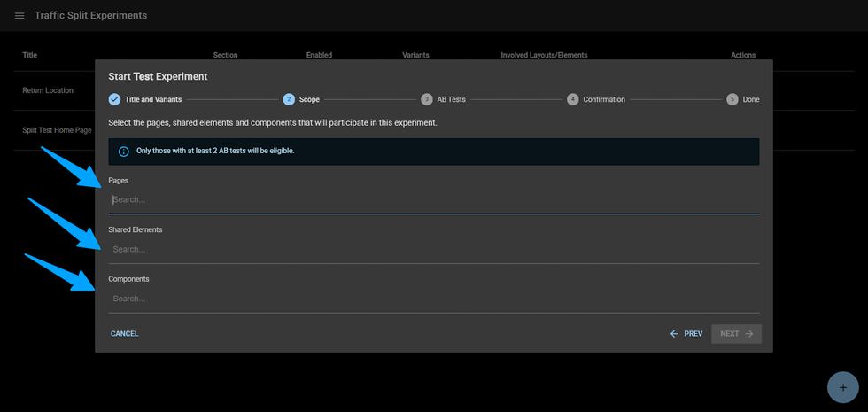Select the Title and Variants step label
Screen dimensions: 868x412
[153, 99]
